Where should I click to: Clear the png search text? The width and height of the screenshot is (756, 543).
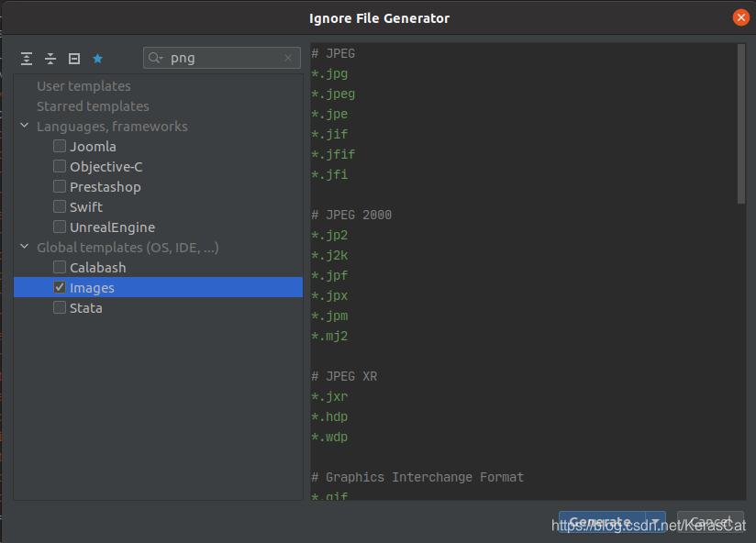coord(288,59)
